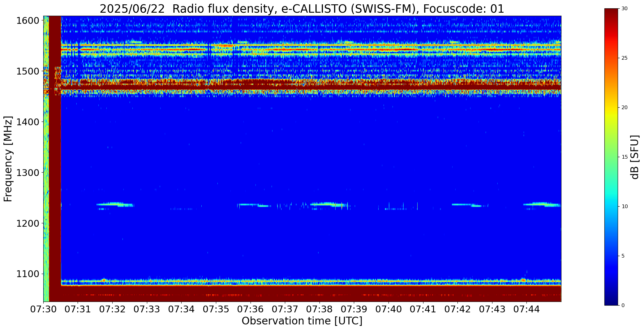The image size is (644, 330).
Task: Click the 1200 frequency tick label
Action: [x=28, y=223]
